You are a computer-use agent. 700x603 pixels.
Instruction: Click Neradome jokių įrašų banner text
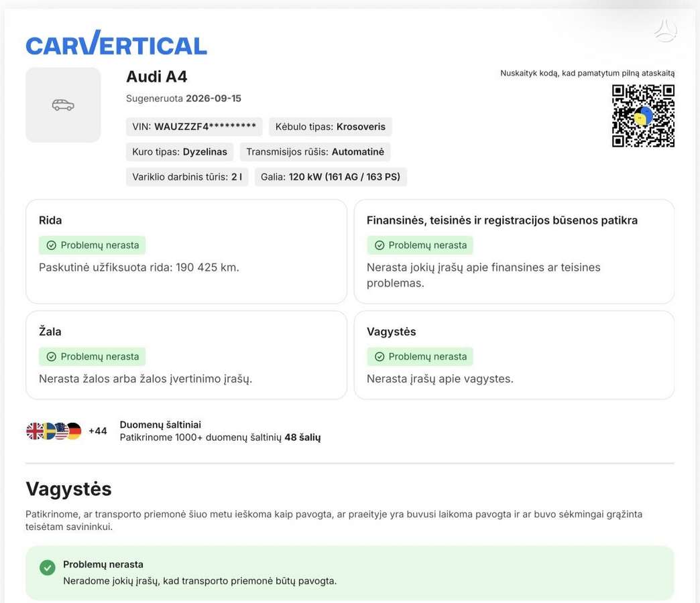(x=200, y=581)
